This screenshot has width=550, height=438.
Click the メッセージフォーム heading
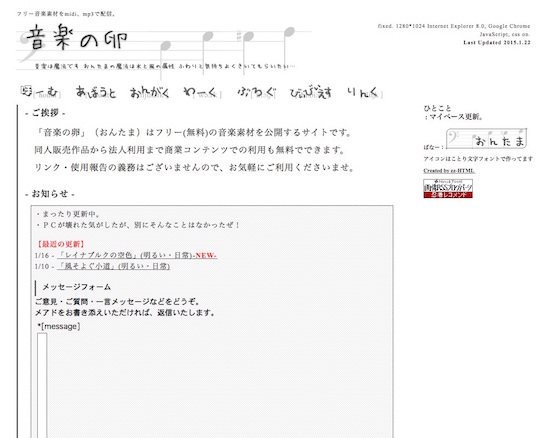[76, 287]
